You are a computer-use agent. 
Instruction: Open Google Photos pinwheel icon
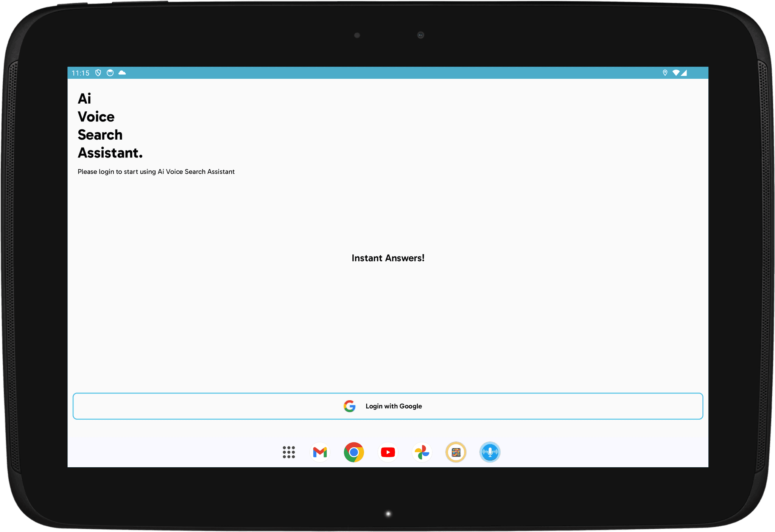422,452
